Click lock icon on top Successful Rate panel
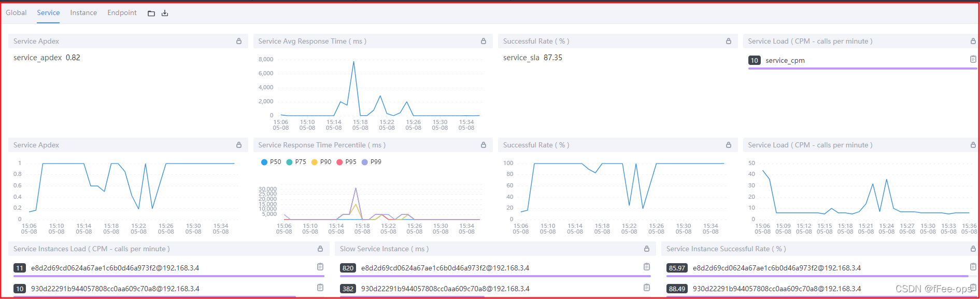The image size is (980, 299). (x=729, y=41)
